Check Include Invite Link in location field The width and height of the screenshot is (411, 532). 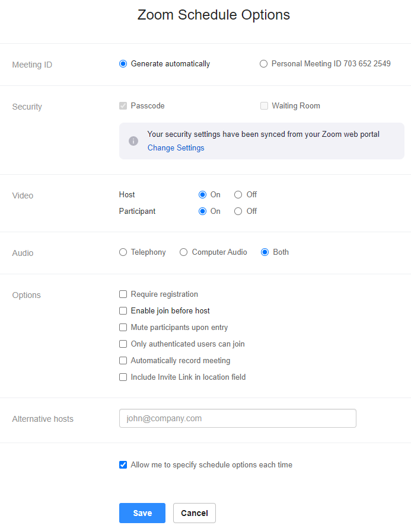[123, 377]
